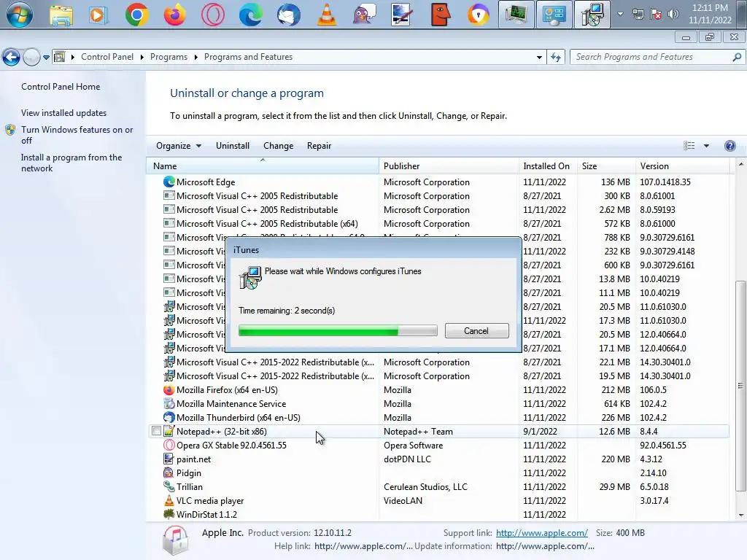The height and width of the screenshot is (560, 747).
Task: Select Mozilla Maintenance Service row
Action: click(x=438, y=403)
